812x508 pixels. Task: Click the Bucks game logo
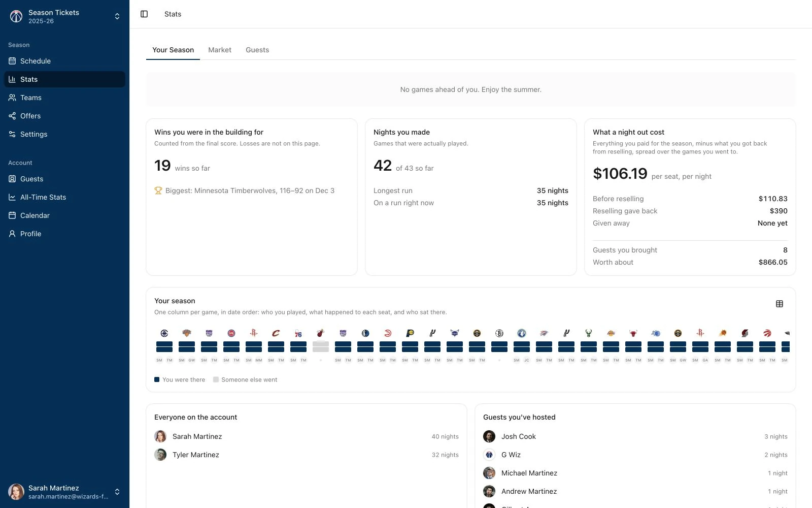pyautogui.click(x=589, y=333)
